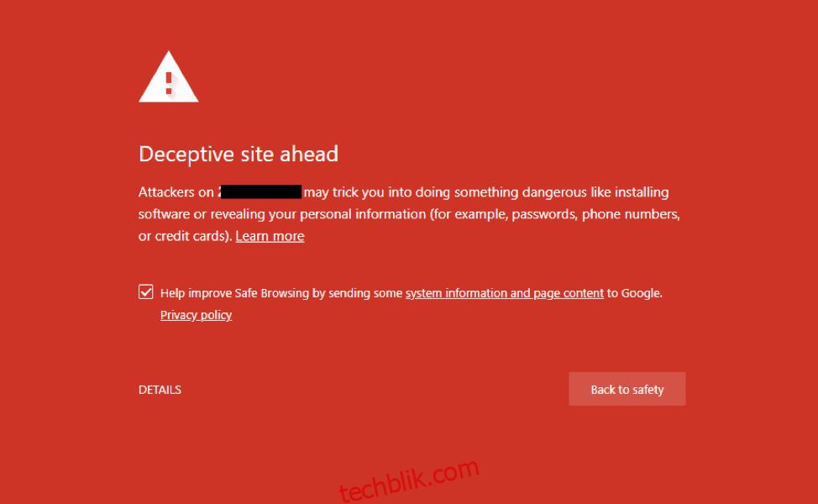
Task: Click "may trick you into doing" text
Action: 377,192
